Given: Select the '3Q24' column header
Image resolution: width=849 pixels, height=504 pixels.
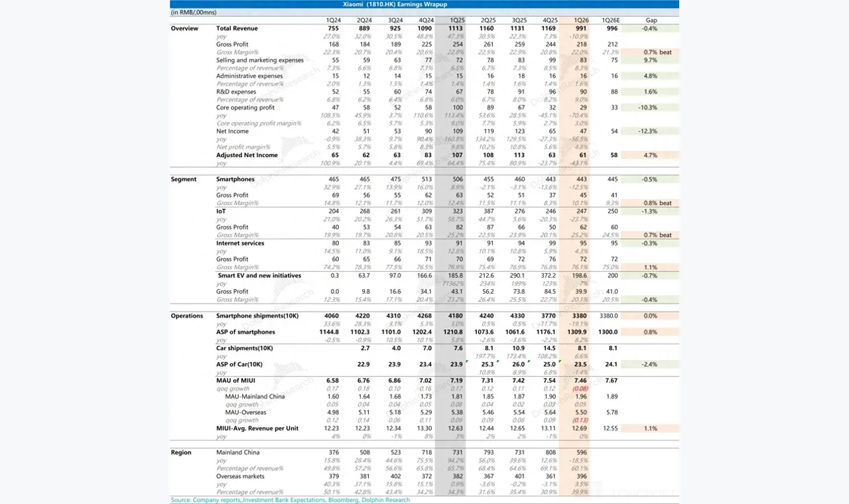Looking at the screenshot, I should [395, 21].
